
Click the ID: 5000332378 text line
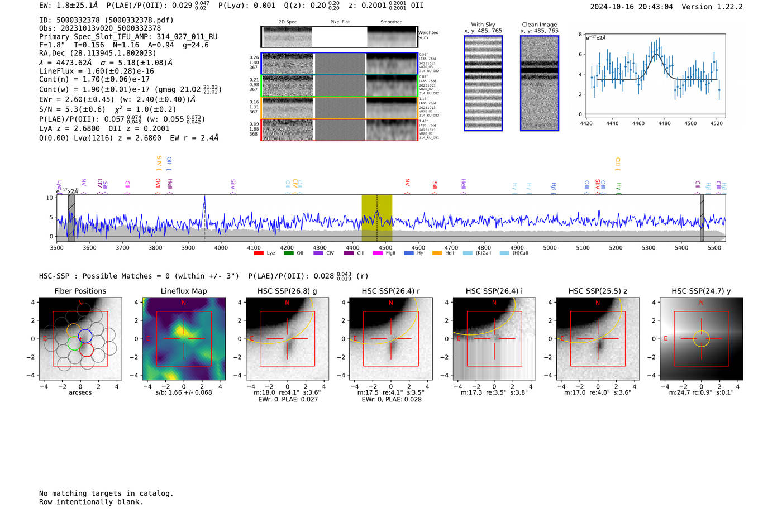(x=106, y=20)
